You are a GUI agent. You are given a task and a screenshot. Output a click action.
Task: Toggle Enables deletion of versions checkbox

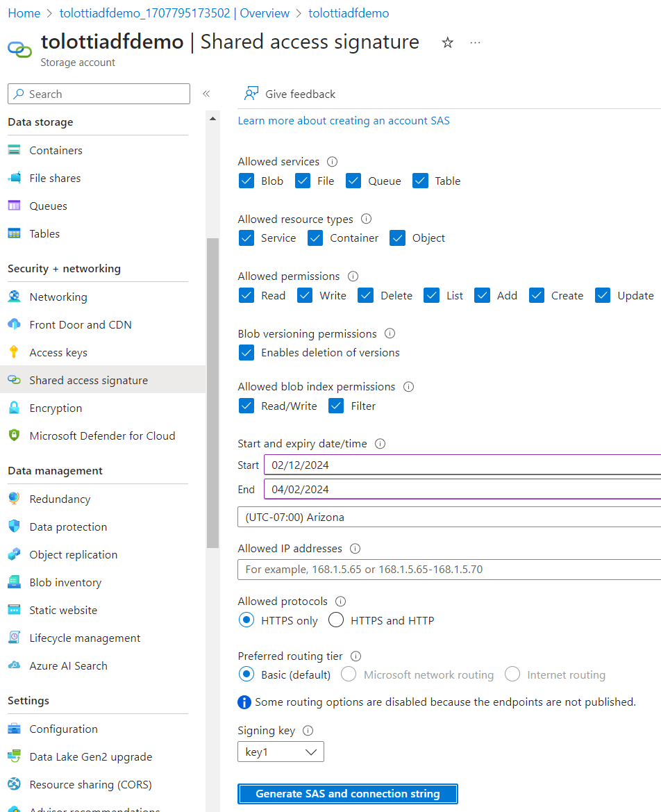[246, 353]
